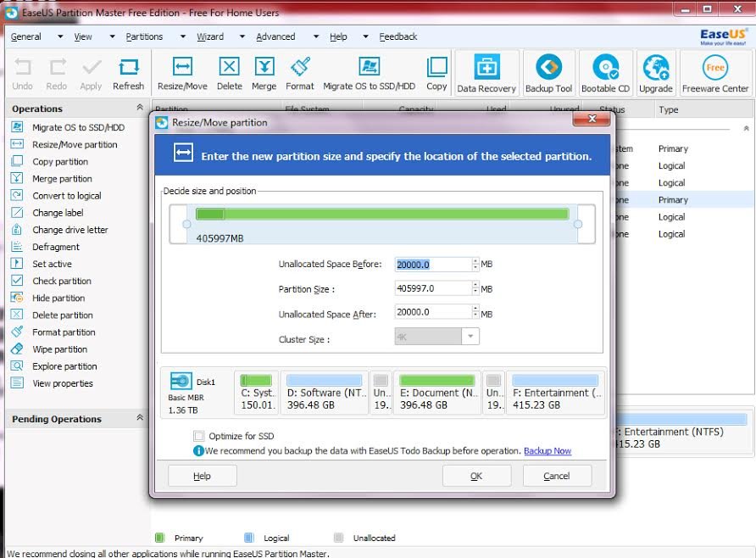756x558 pixels.
Task: Open Freeware Center
Action: [x=715, y=73]
